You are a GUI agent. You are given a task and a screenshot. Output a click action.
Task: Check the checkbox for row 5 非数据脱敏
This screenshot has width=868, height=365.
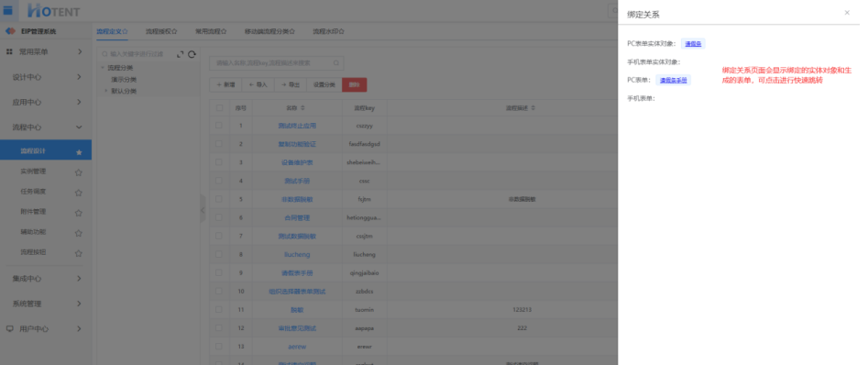[219, 199]
